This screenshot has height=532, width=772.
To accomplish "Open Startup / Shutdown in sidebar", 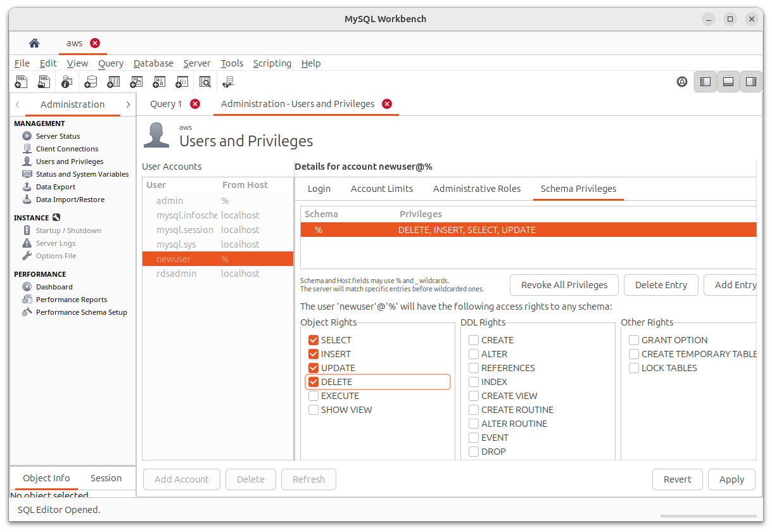I will pos(68,231).
